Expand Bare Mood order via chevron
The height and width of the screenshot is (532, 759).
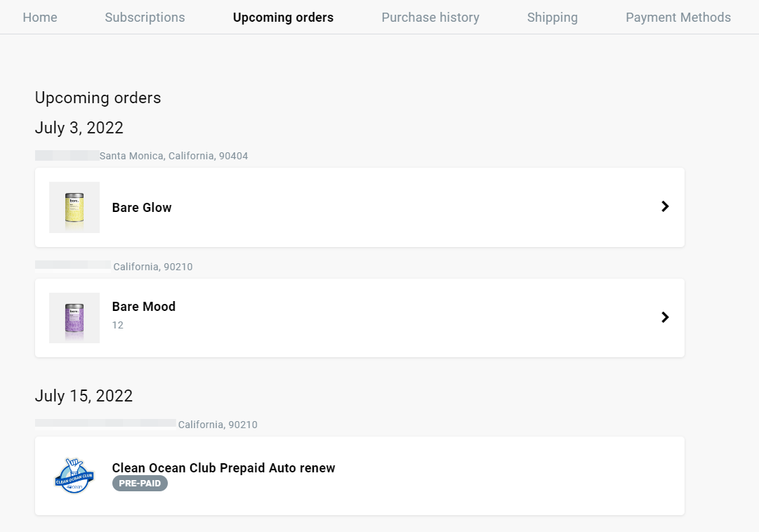(665, 317)
